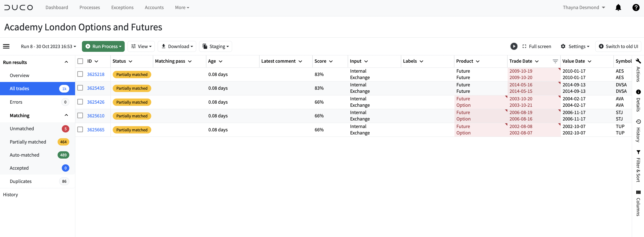Click the Trade Date filter icon

[x=555, y=61]
